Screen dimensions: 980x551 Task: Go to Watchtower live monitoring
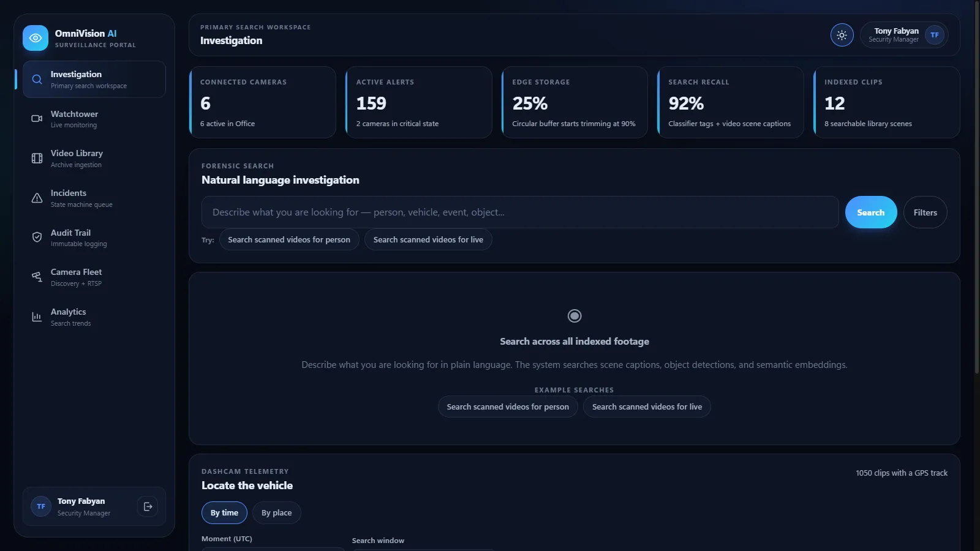(94, 119)
